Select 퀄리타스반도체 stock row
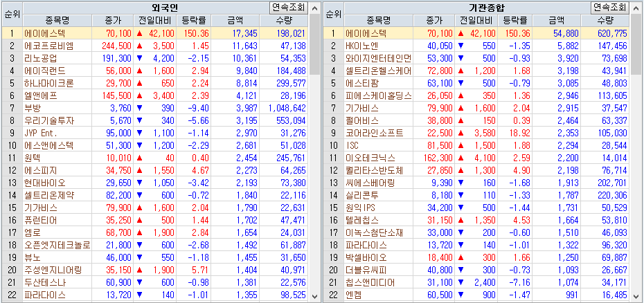Image resolution: width=644 pixels, height=303 pixels. 476,170
